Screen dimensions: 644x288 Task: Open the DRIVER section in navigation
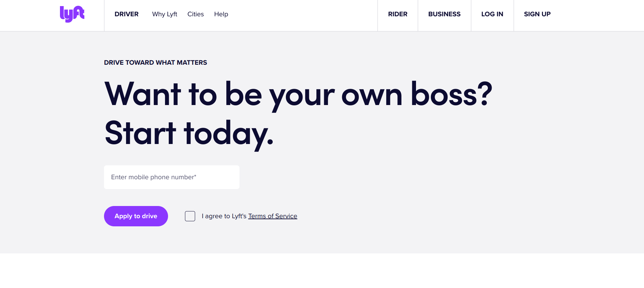pyautogui.click(x=126, y=14)
